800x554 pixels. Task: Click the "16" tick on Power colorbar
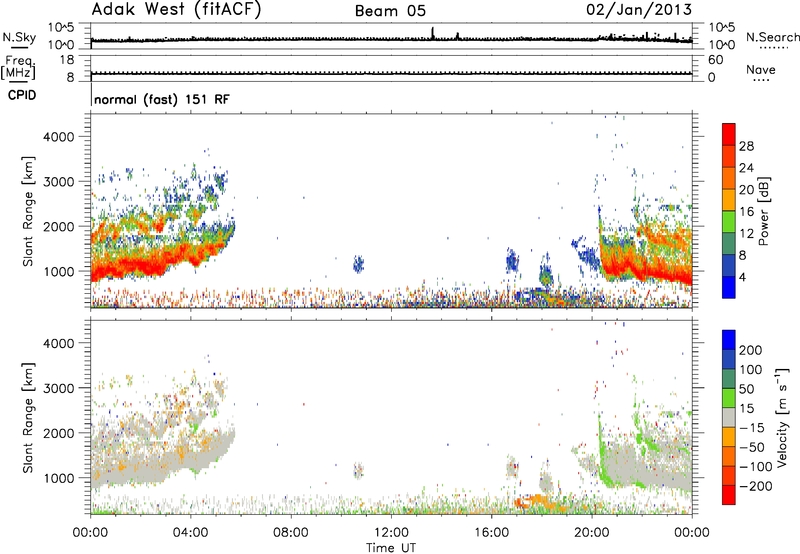point(746,212)
